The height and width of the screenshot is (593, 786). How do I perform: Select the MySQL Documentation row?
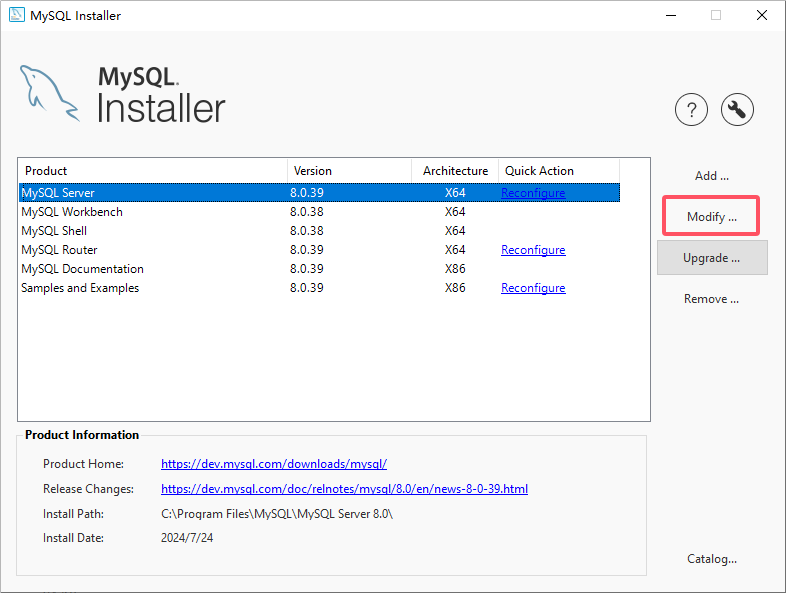(319, 269)
